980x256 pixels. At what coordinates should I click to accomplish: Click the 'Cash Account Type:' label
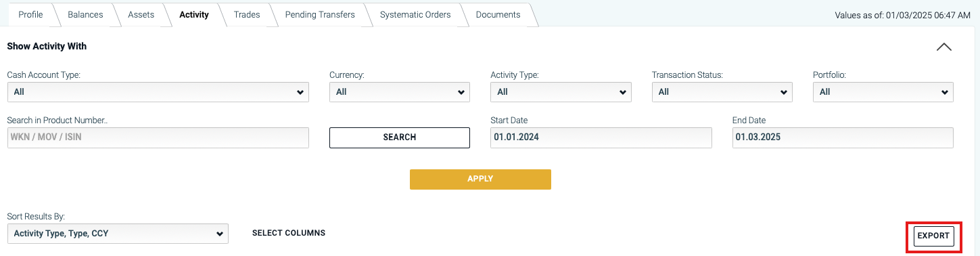point(43,75)
